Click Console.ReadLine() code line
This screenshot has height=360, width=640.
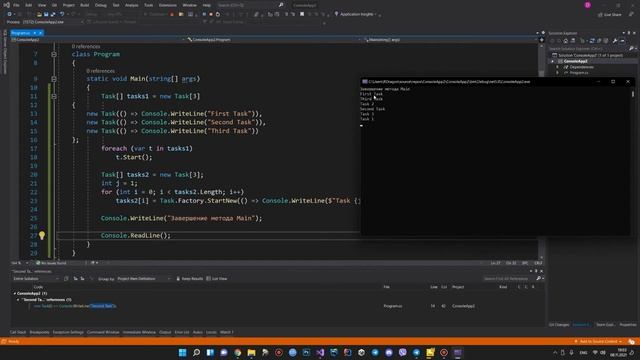click(x=136, y=236)
